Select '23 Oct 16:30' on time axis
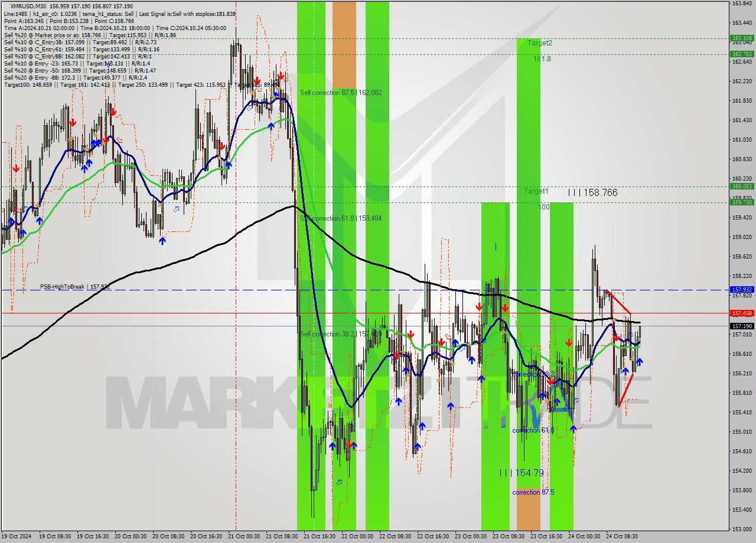Image resolution: width=756 pixels, height=543 pixels. click(546, 537)
